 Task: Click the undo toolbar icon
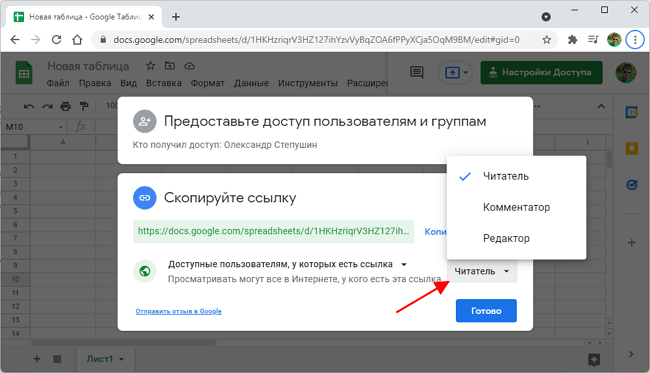pos(29,107)
